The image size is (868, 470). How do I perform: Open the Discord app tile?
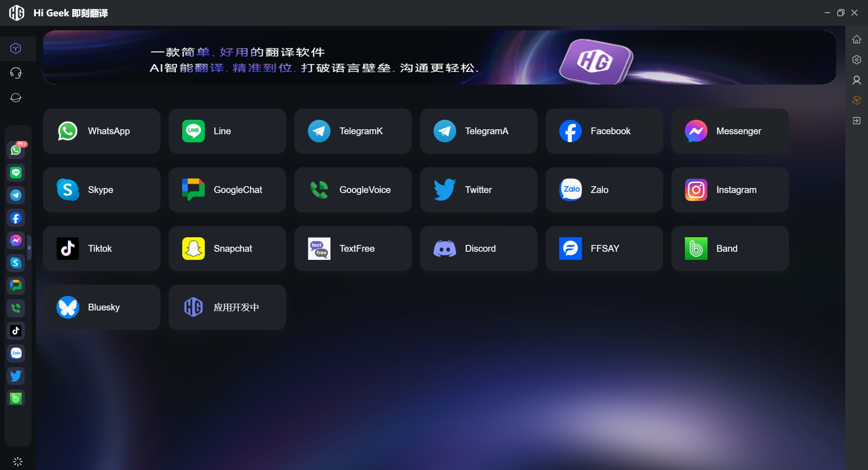pos(478,249)
